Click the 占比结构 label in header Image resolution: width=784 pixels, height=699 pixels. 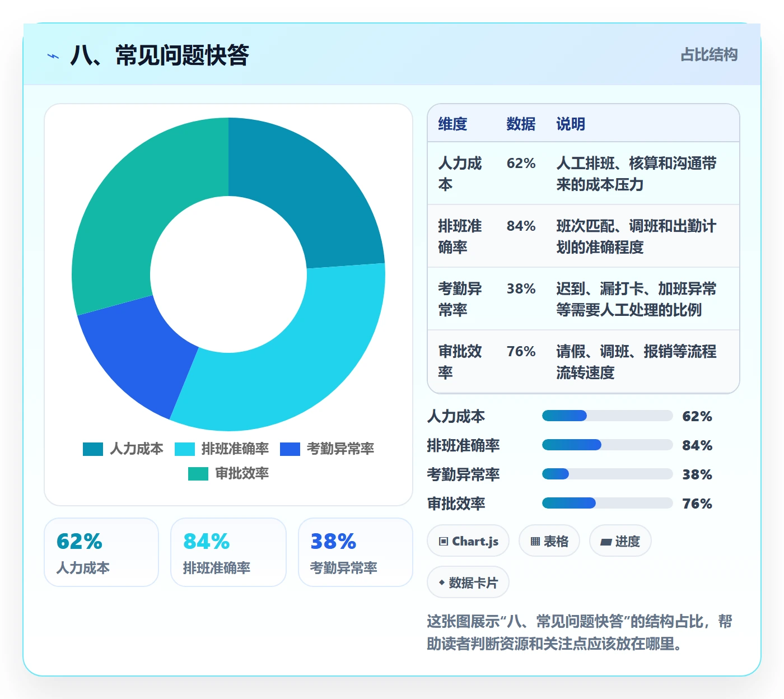(x=709, y=55)
